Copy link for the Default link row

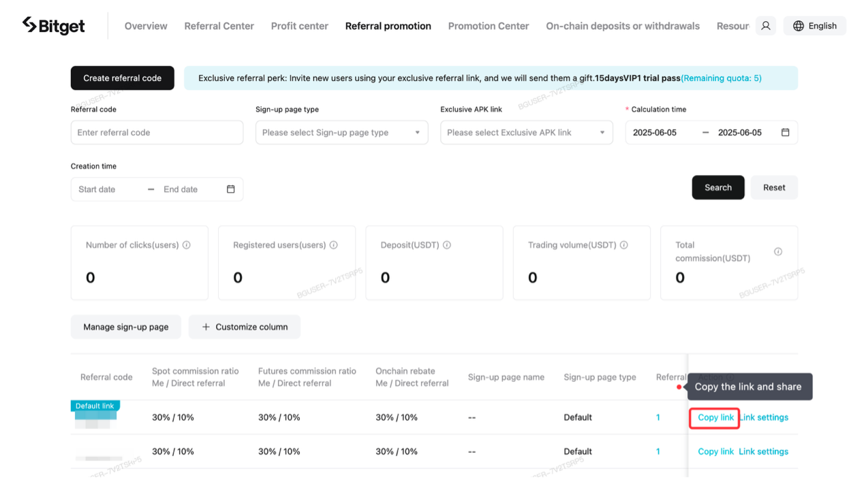coord(714,417)
